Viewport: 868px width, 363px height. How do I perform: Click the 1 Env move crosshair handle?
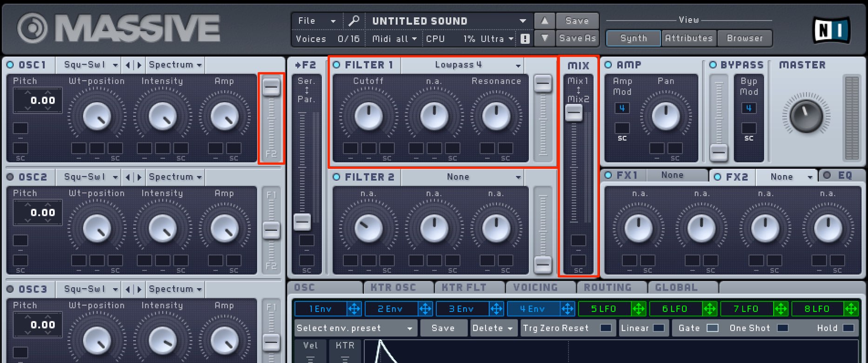pos(354,309)
